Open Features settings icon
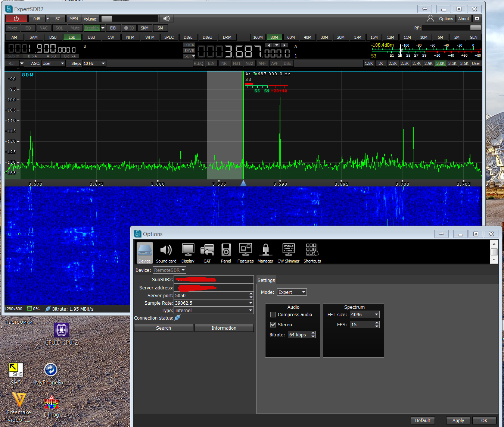 [245, 253]
